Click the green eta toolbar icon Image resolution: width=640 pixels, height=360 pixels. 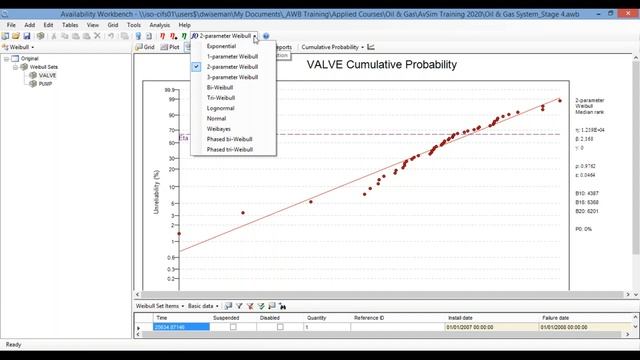point(184,36)
